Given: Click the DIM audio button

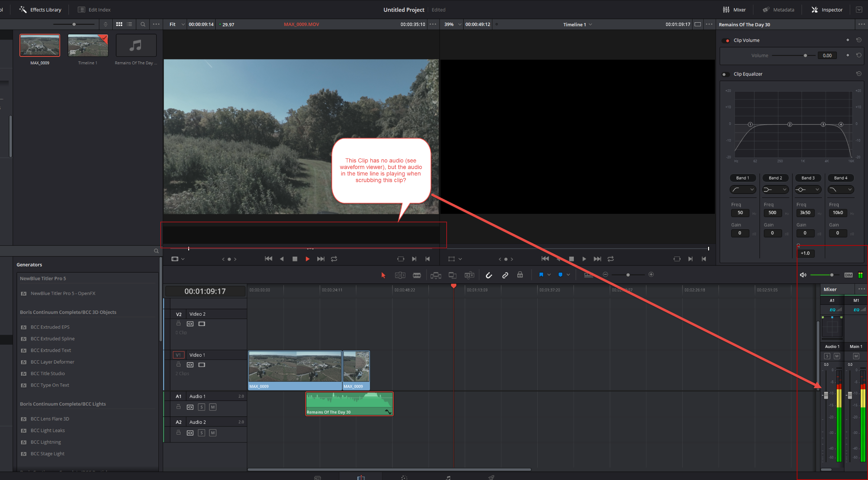Looking at the screenshot, I should (x=848, y=275).
